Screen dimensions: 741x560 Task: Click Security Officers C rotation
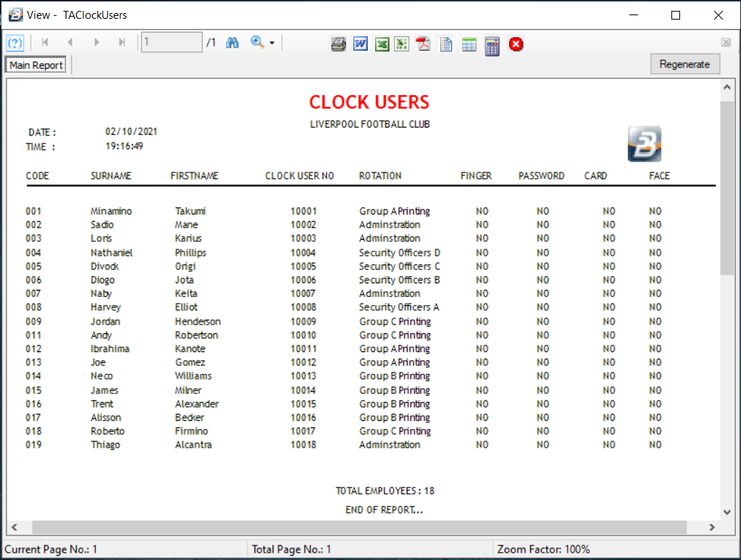[400, 267]
